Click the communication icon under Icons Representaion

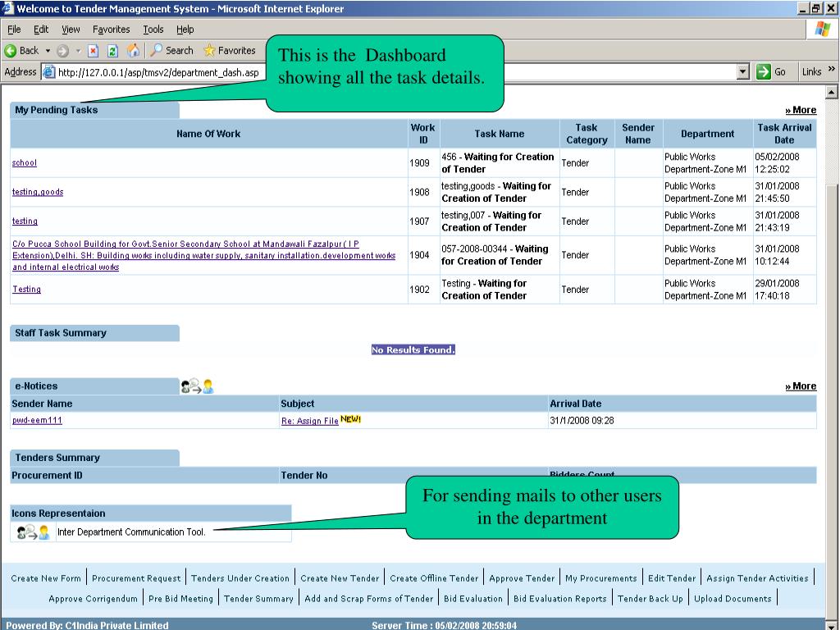[33, 532]
